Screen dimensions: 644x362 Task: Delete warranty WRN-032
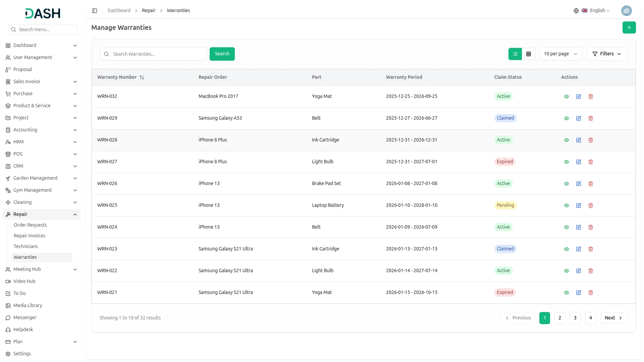pyautogui.click(x=590, y=97)
